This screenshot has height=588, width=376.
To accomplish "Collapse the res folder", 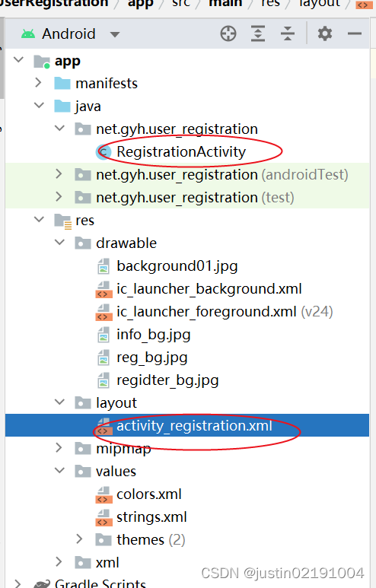I will [x=39, y=220].
